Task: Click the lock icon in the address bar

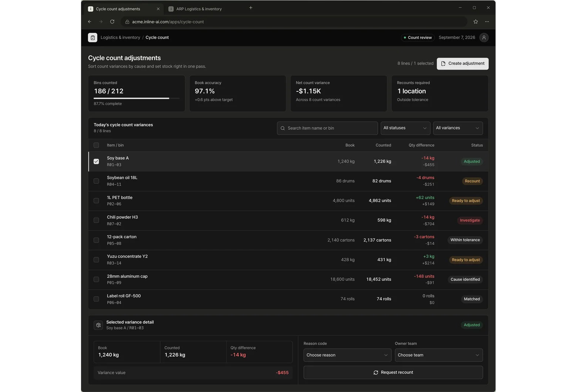Action: pos(127,22)
